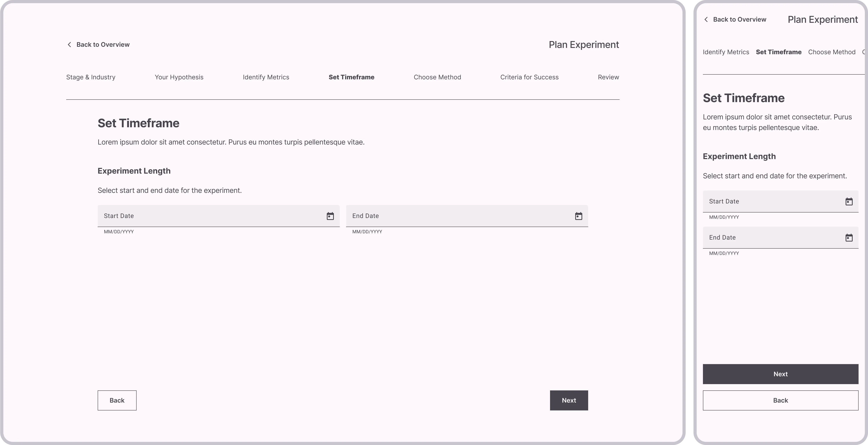
Task: Click the calendar icon in mobile Start Date field
Action: coord(850,201)
